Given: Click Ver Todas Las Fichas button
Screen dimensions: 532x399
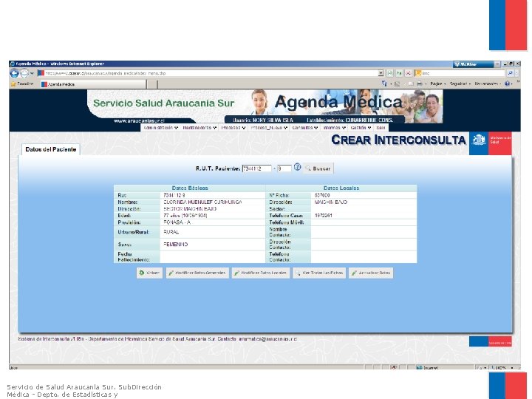Looking at the screenshot, I should (x=319, y=273).
